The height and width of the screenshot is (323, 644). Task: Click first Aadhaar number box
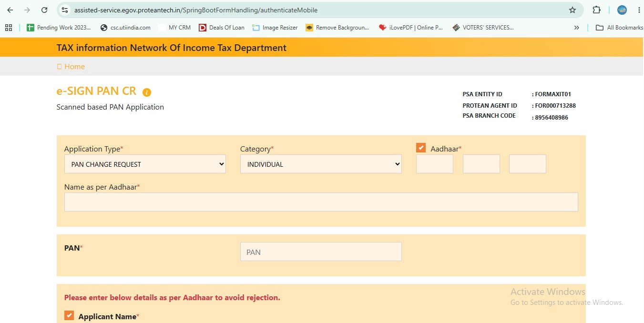(435, 164)
